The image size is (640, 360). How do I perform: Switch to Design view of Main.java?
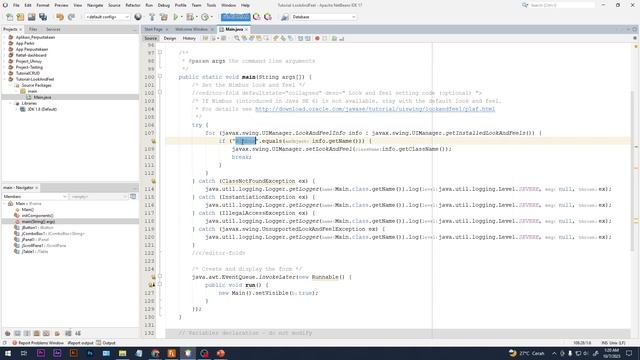(x=170, y=38)
